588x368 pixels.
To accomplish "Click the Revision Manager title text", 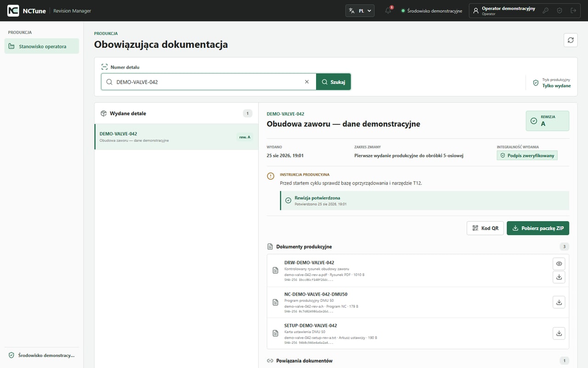I will click(72, 11).
